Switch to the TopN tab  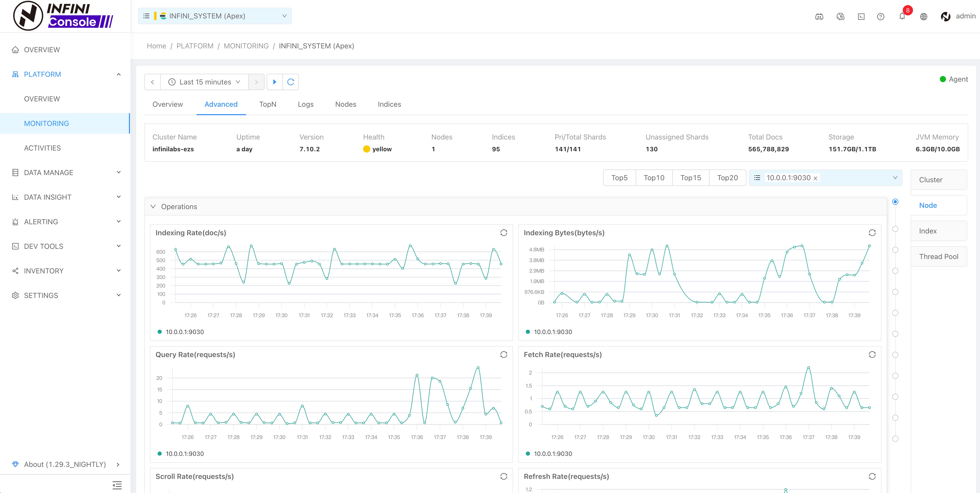coord(267,104)
